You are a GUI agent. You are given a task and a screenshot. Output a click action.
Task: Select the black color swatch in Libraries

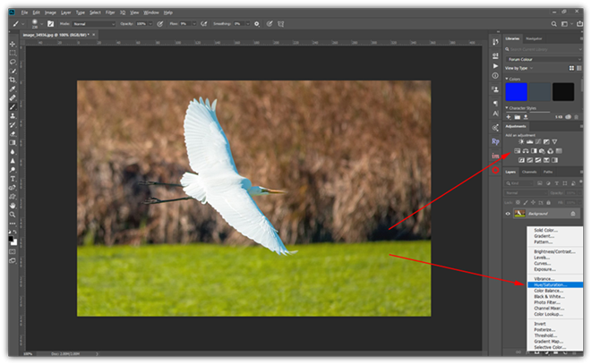coord(563,92)
